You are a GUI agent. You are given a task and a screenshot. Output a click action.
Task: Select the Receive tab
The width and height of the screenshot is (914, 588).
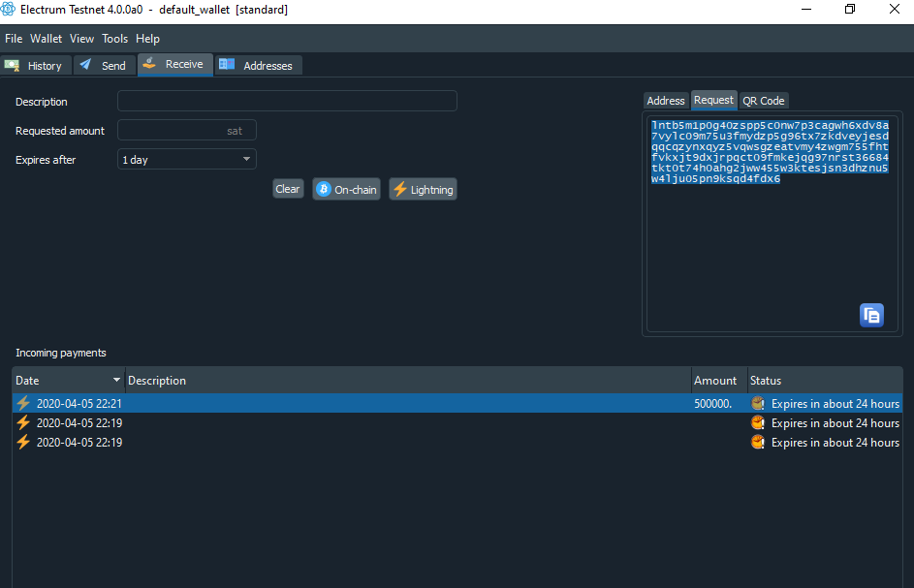point(174,64)
